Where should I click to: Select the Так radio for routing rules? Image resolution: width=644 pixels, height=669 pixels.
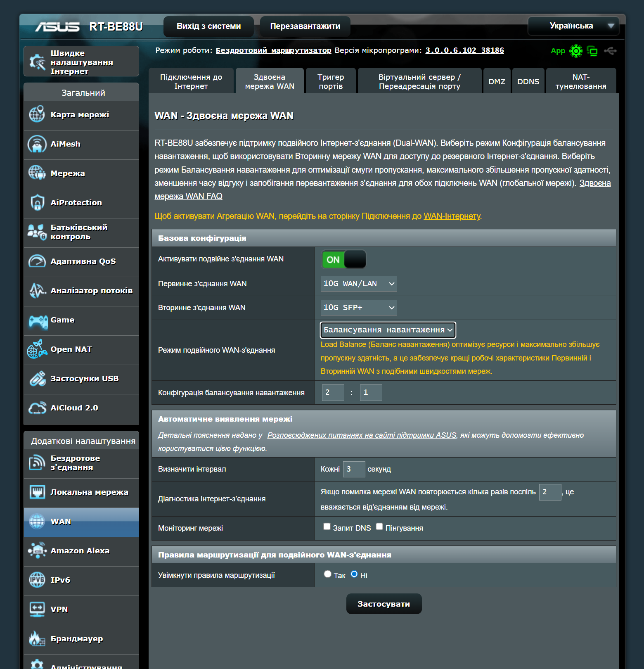(x=327, y=574)
